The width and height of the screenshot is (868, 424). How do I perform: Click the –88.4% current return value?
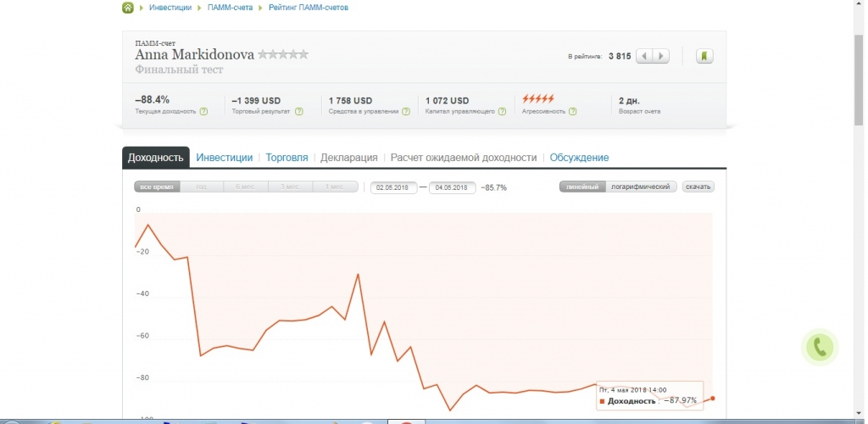click(153, 100)
